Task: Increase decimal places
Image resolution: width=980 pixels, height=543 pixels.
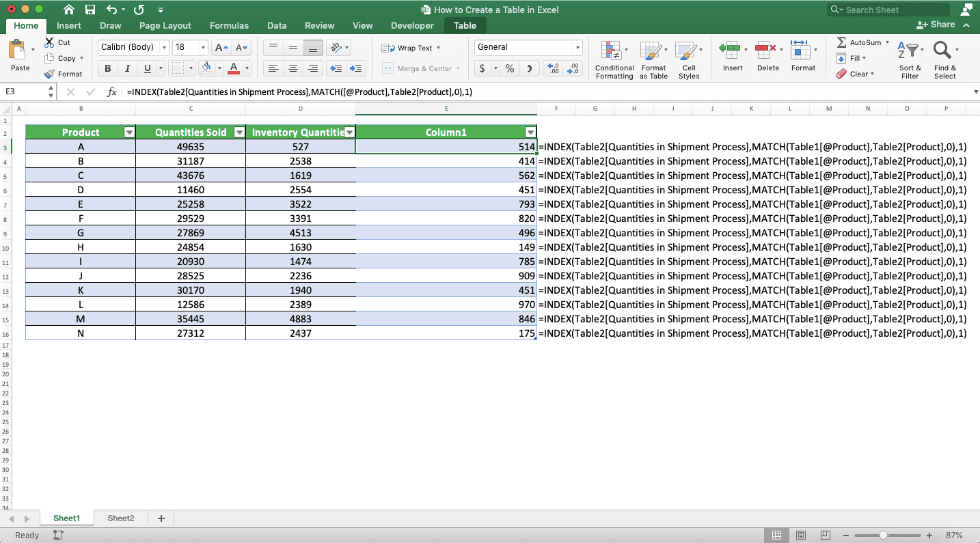Action: point(553,68)
